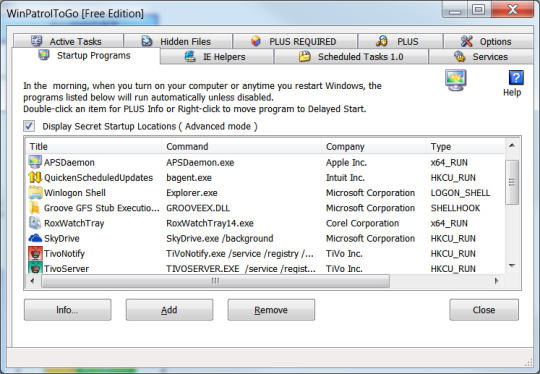Viewport: 540px width, 374px height.
Task: Click the Services gears icon
Action: pos(459,56)
